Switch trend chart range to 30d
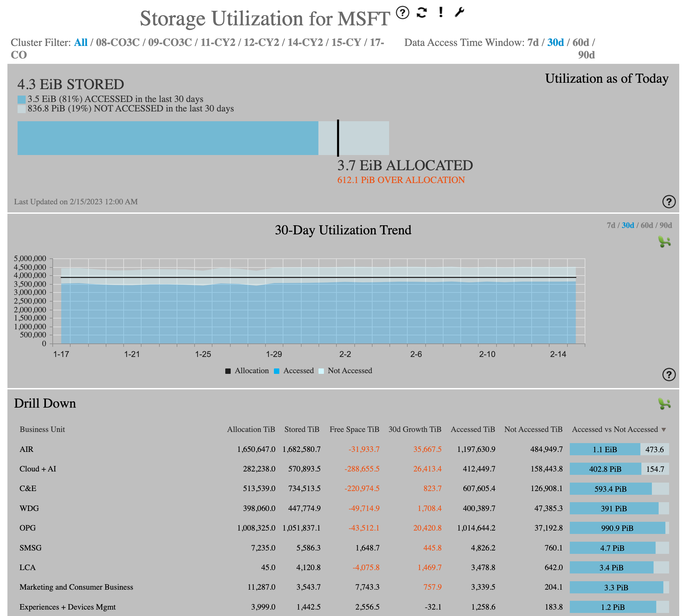This screenshot has width=687, height=616. coord(628,225)
